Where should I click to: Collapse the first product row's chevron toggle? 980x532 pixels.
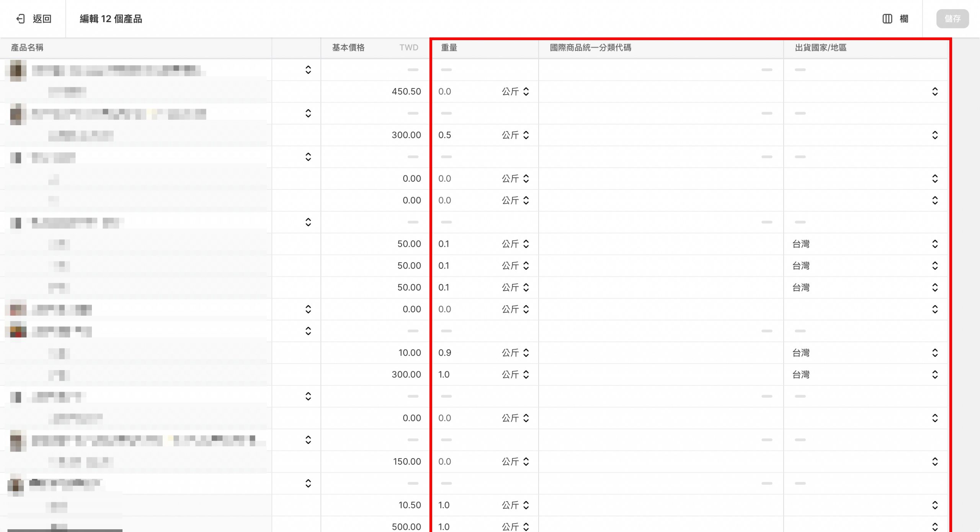point(308,70)
